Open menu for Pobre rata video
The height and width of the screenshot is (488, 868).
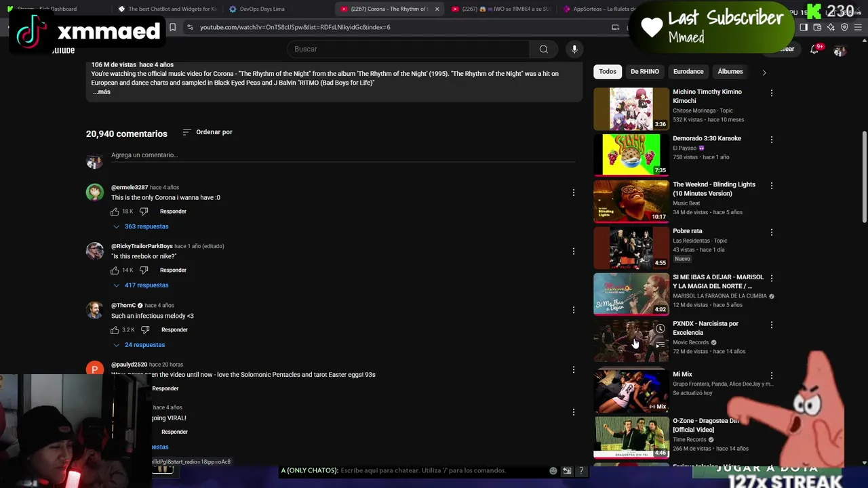(x=771, y=232)
